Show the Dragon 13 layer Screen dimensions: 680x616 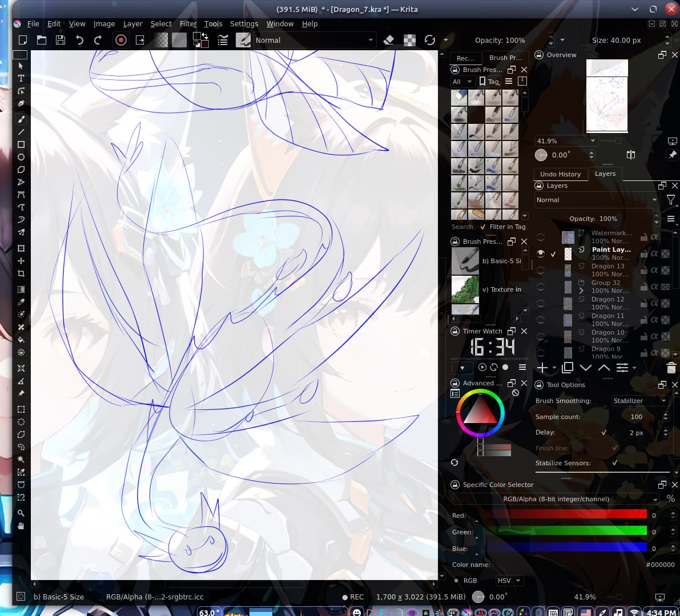tap(540, 270)
